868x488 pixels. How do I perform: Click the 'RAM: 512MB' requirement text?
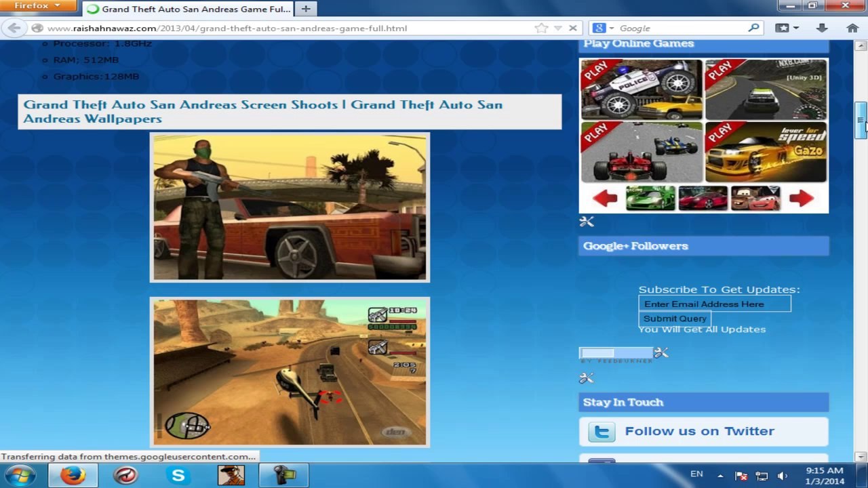click(x=86, y=60)
